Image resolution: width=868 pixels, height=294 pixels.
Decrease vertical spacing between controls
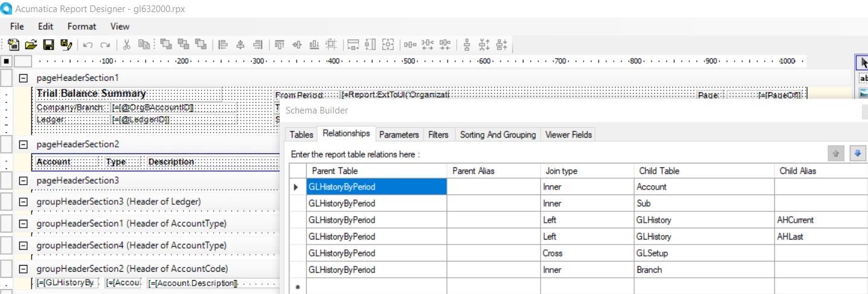(x=502, y=45)
